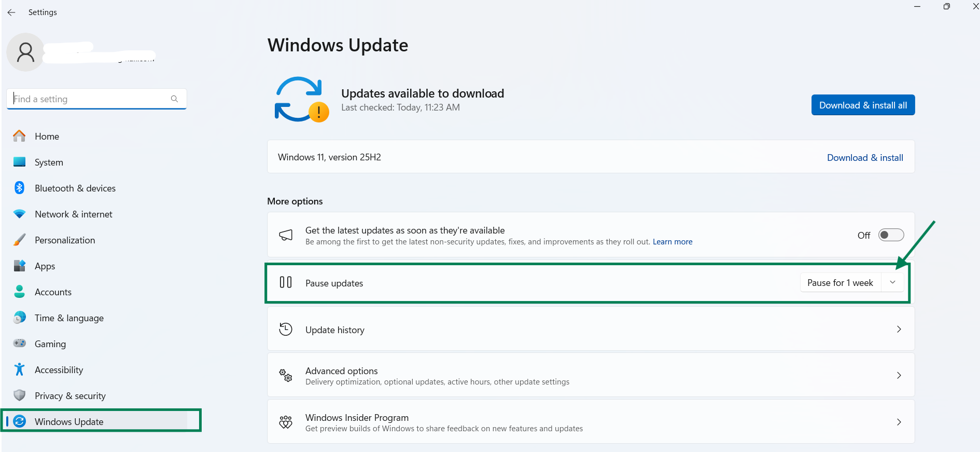This screenshot has width=980, height=452.
Task: Click the Accessibility figure icon
Action: (x=20, y=369)
